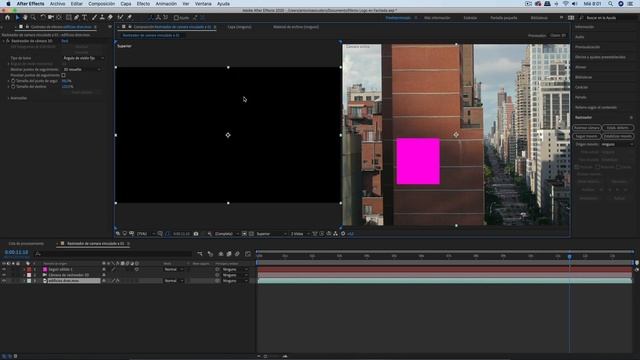Switch to the Cola de procesamiento tab

pos(26,244)
